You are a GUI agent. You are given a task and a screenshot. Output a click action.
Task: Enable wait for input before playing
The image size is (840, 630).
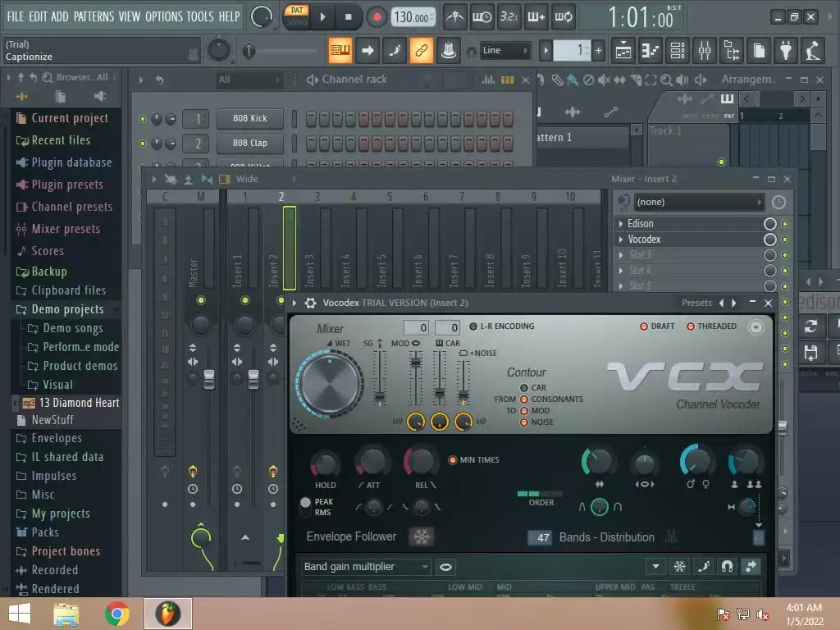coord(482,17)
